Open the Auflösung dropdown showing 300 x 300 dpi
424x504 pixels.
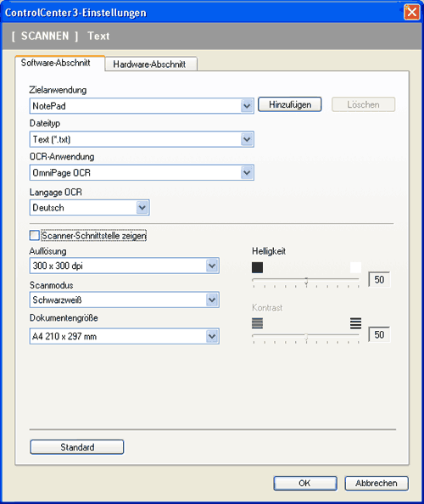click(125, 266)
